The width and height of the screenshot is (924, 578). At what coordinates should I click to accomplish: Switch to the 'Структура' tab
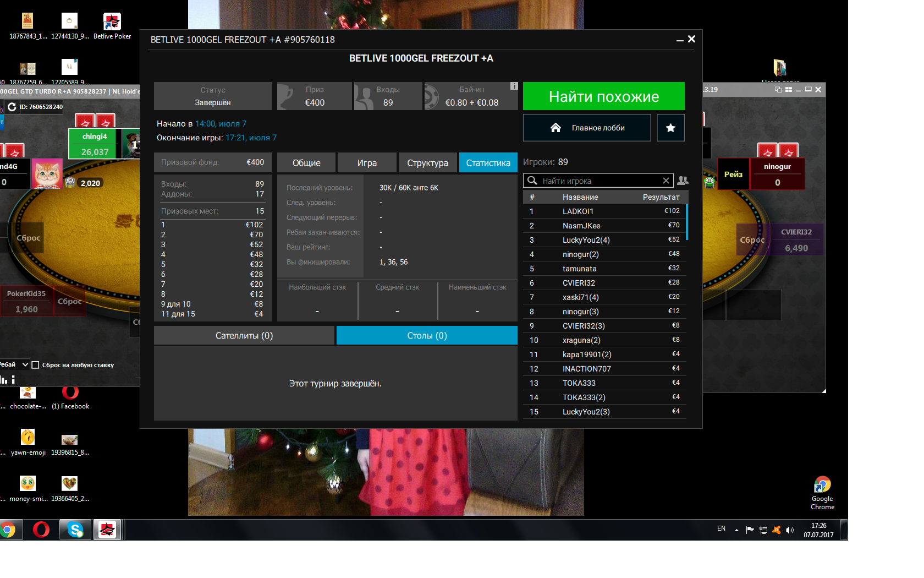click(427, 163)
